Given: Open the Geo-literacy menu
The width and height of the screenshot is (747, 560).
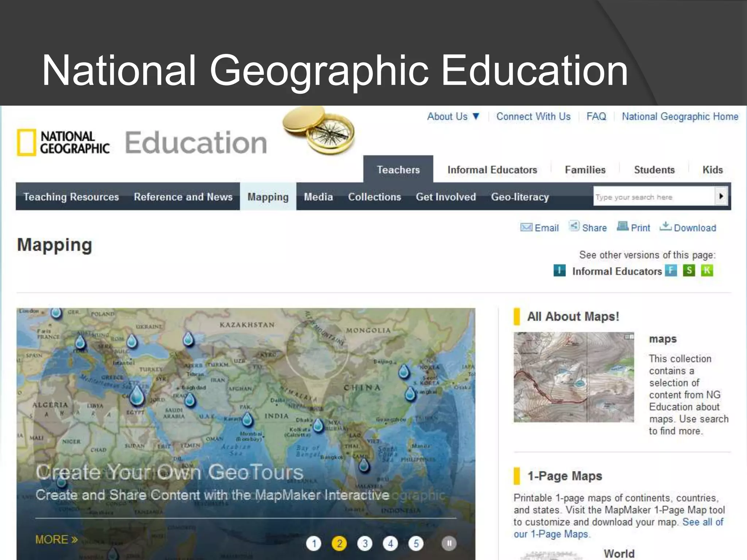Looking at the screenshot, I should pos(520,197).
